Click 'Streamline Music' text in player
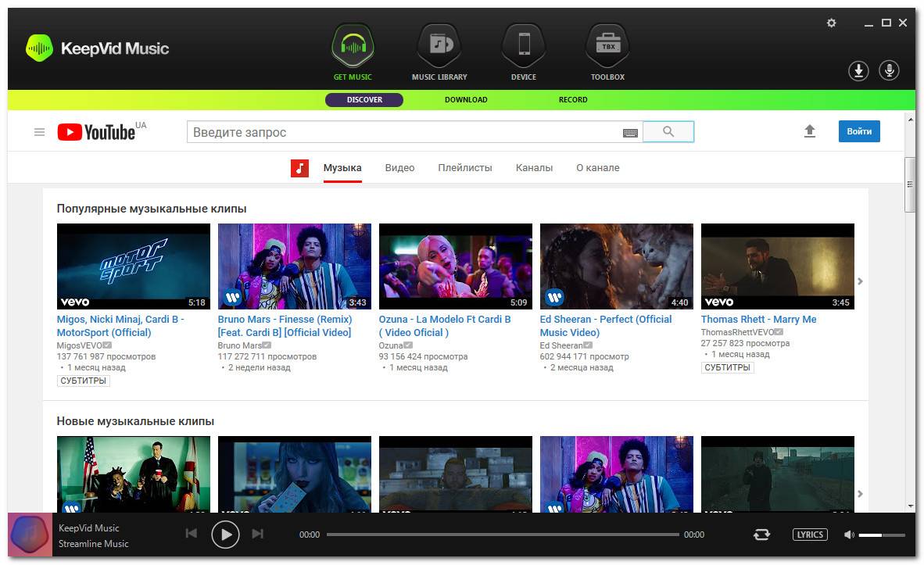This screenshot has height=565, width=924. coord(93,544)
